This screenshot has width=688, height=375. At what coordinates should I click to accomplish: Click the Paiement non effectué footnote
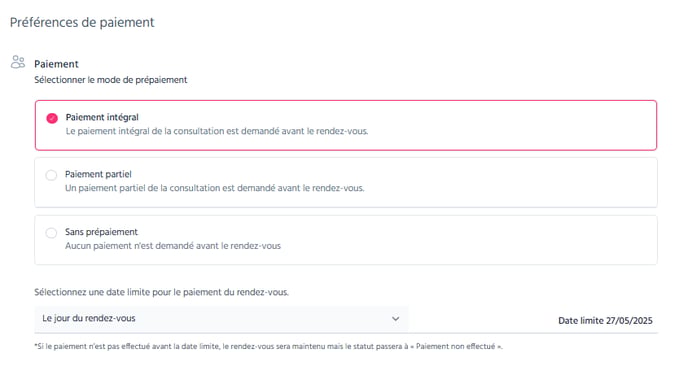269,346
